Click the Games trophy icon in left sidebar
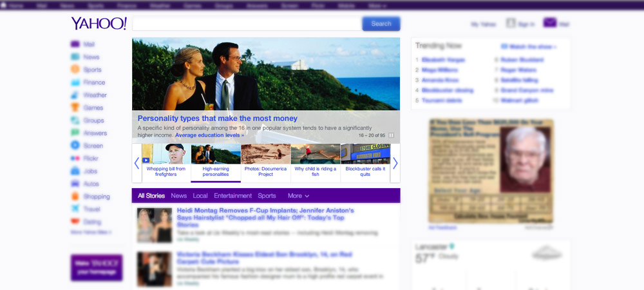Screen dimensions: 644x290 (75, 108)
